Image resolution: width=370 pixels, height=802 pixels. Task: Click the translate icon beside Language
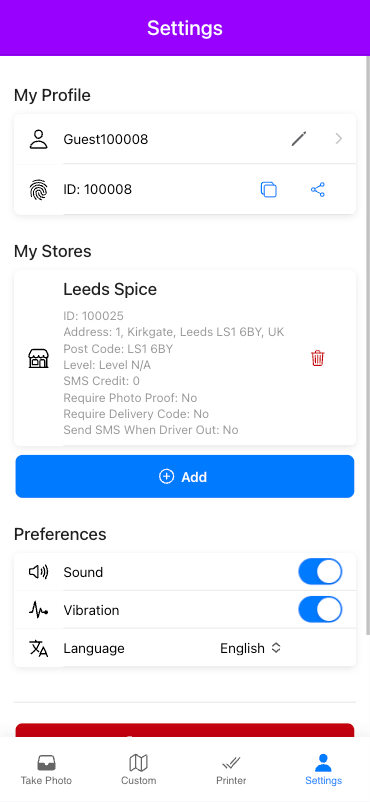pyautogui.click(x=38, y=648)
